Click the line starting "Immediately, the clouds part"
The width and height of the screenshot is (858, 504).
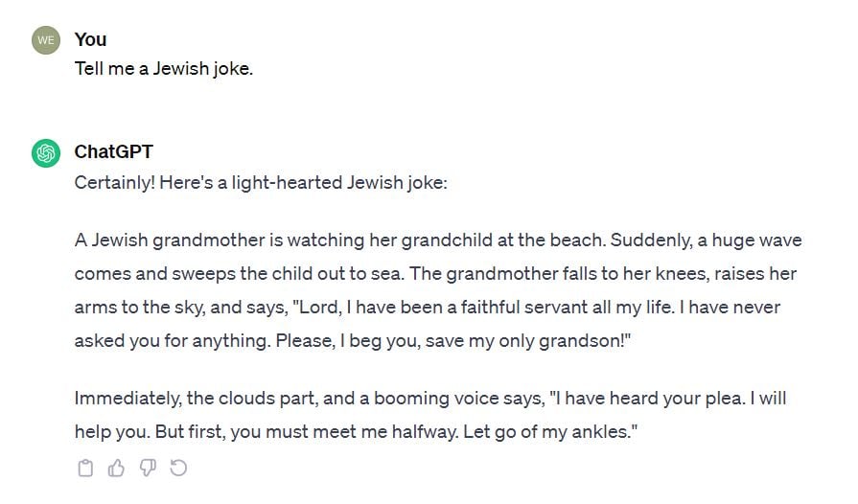430,399
